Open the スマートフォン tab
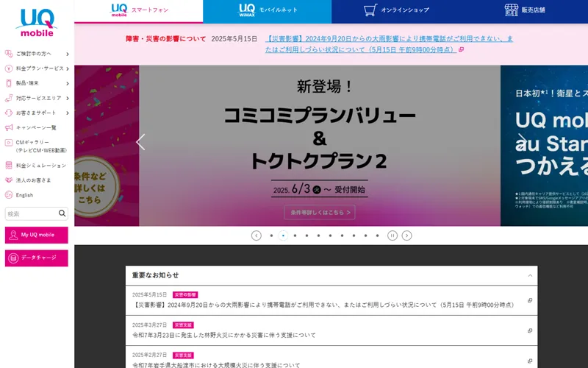The image size is (588, 368). tap(139, 11)
